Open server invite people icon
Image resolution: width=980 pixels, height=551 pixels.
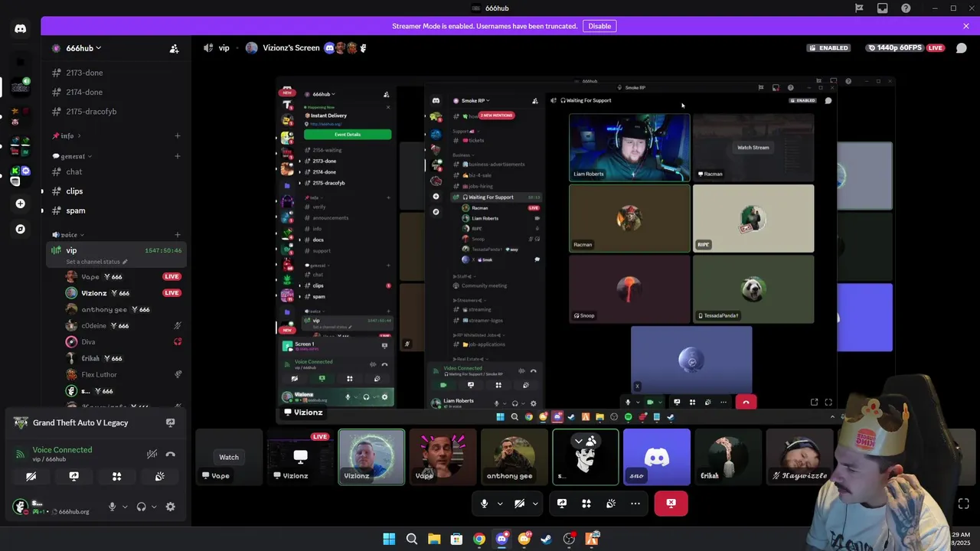[x=174, y=48]
